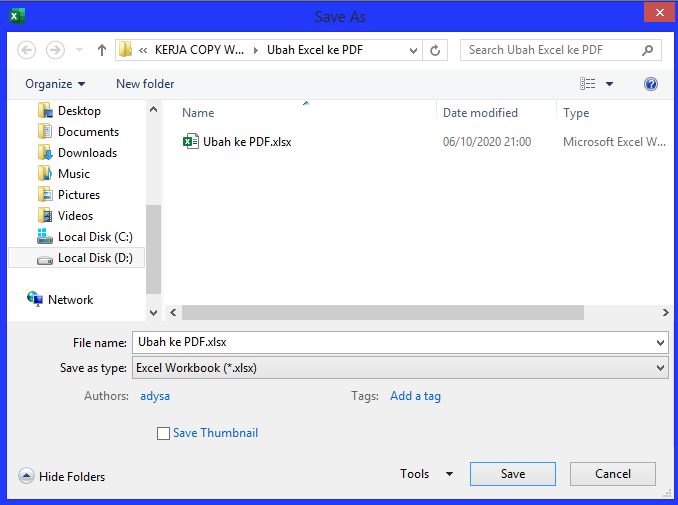
Task: Click the Network globe icon
Action: pos(35,299)
